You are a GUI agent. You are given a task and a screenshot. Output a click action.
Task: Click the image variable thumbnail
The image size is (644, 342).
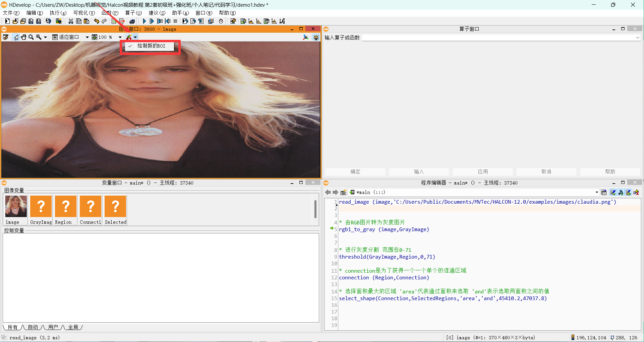tap(16, 207)
